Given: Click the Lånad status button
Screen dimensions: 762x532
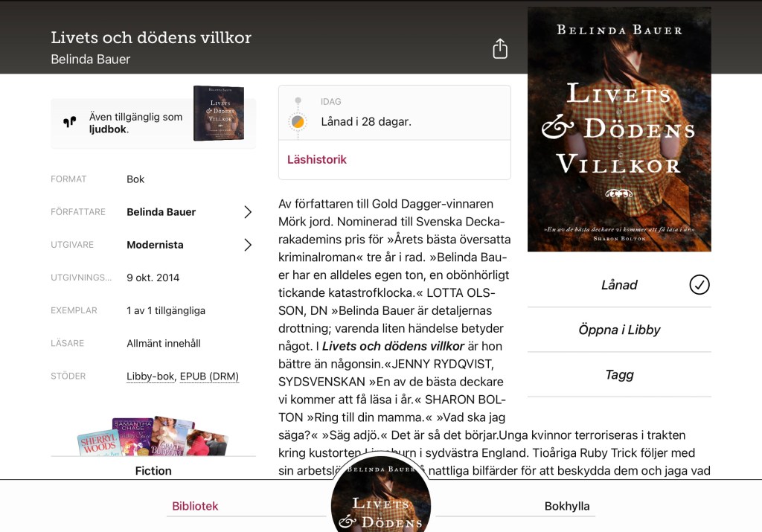Looking at the screenshot, I should click(x=619, y=285).
